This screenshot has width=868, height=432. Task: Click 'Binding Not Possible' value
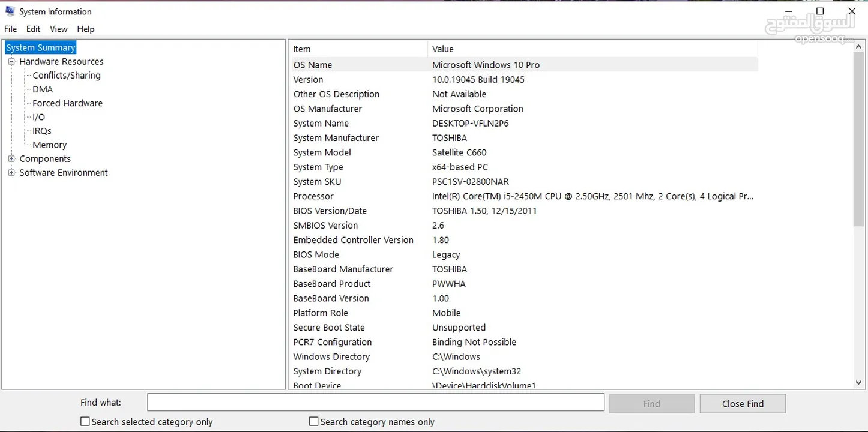click(474, 342)
